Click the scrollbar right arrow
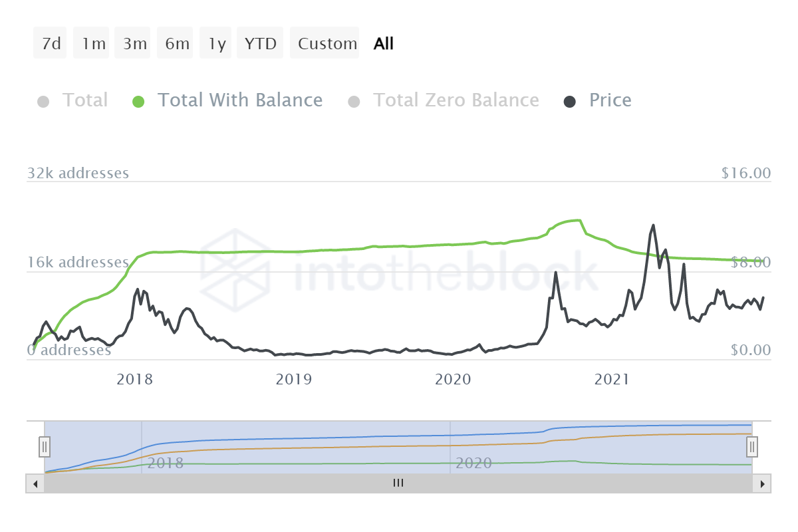 762,484
